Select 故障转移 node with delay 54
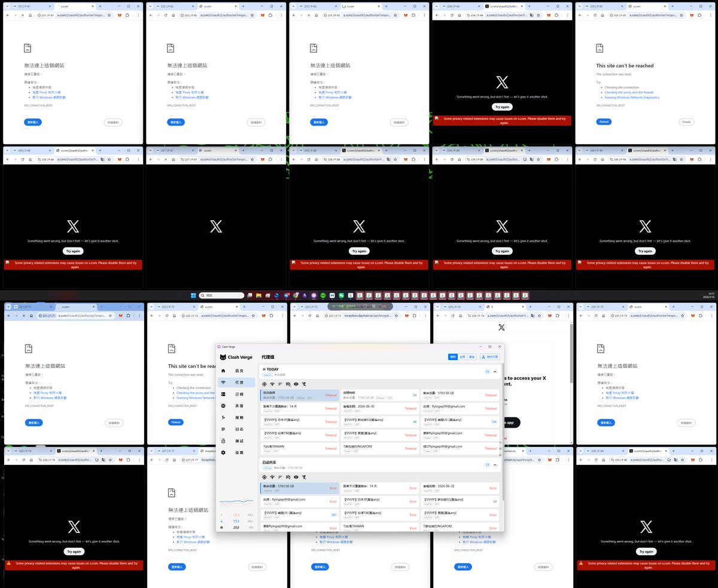 [x=379, y=395]
